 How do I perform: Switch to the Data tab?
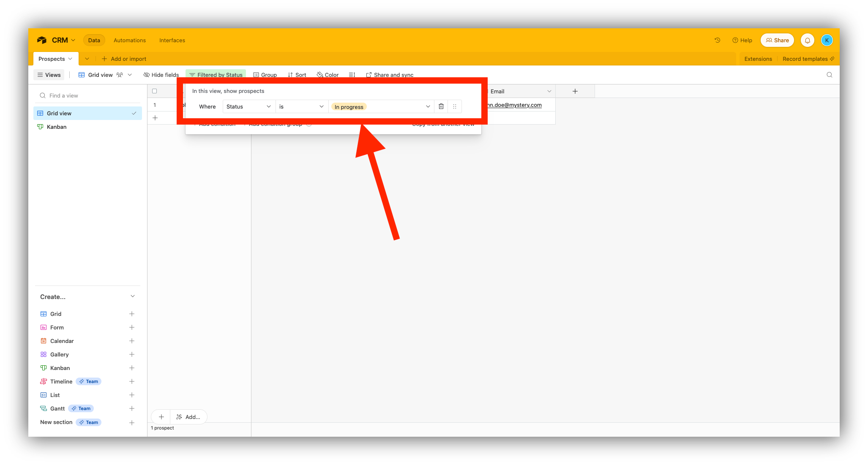[94, 40]
